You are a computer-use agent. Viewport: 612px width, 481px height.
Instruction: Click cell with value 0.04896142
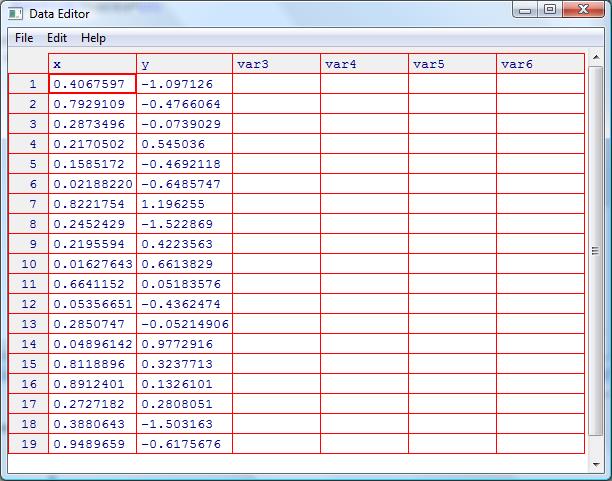(x=93, y=344)
